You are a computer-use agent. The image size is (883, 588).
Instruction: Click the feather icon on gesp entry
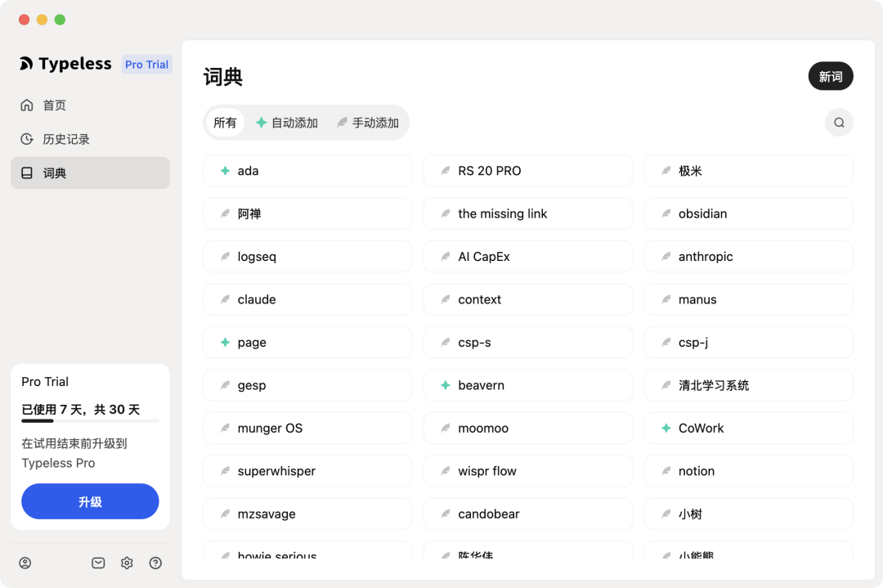226,385
